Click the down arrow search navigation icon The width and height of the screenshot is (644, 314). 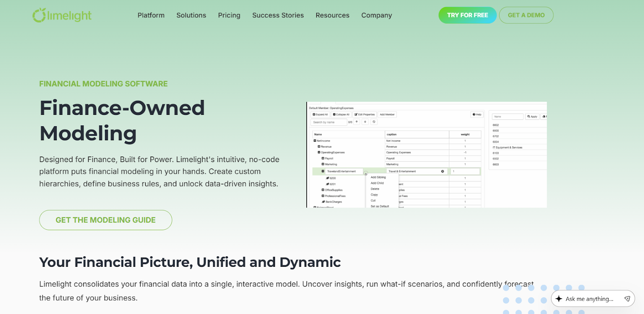pyautogui.click(x=365, y=122)
